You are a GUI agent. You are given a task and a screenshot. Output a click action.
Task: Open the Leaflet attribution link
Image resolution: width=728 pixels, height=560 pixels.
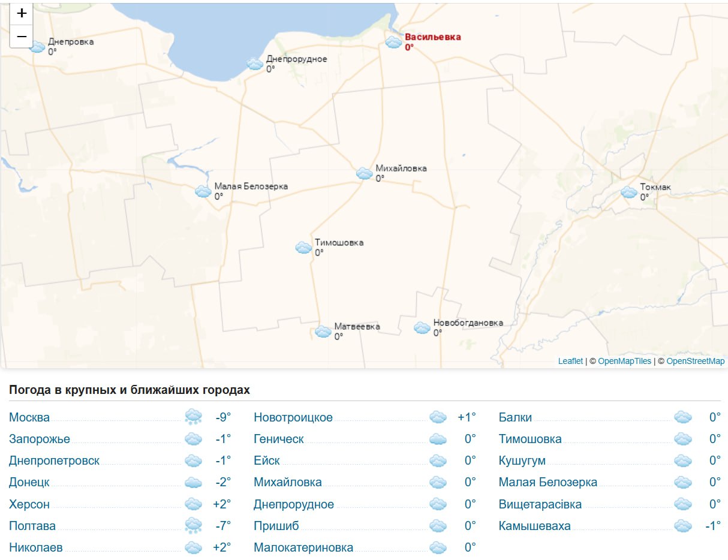[x=570, y=361]
